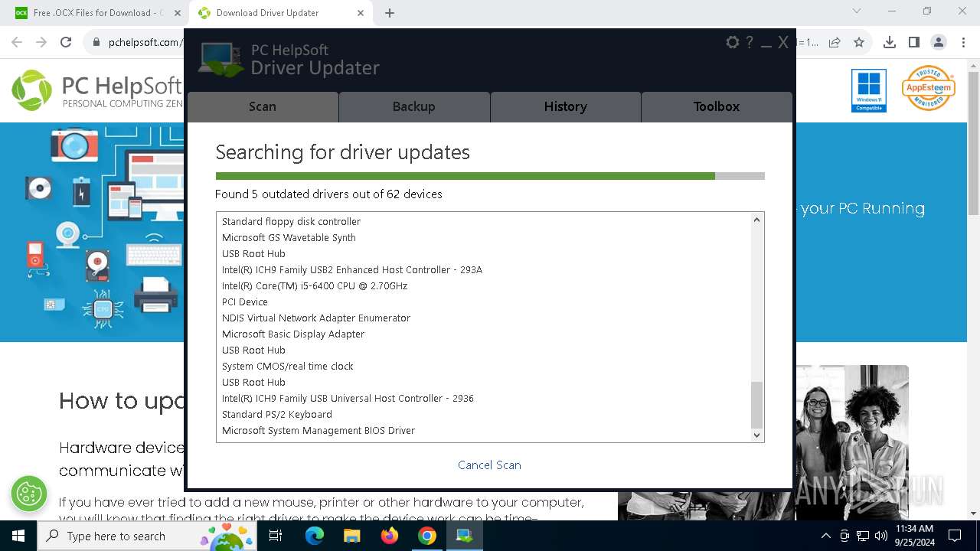This screenshot has height=551, width=980.
Task: Open the cookie preferences button
Action: [29, 494]
